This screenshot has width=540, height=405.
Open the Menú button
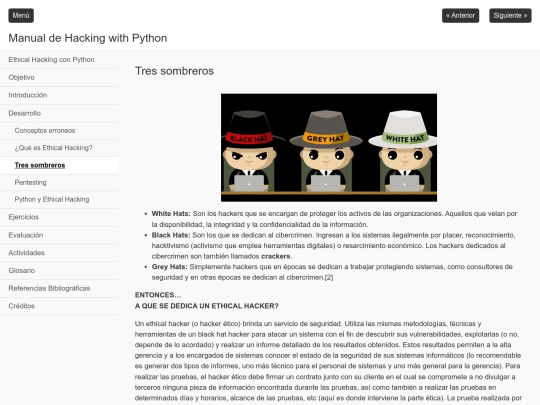point(21,15)
